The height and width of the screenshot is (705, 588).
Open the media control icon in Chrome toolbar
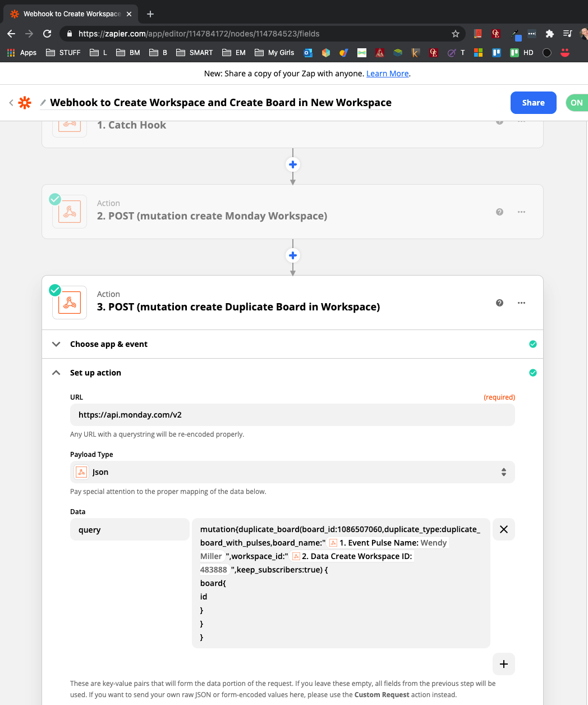tap(567, 34)
